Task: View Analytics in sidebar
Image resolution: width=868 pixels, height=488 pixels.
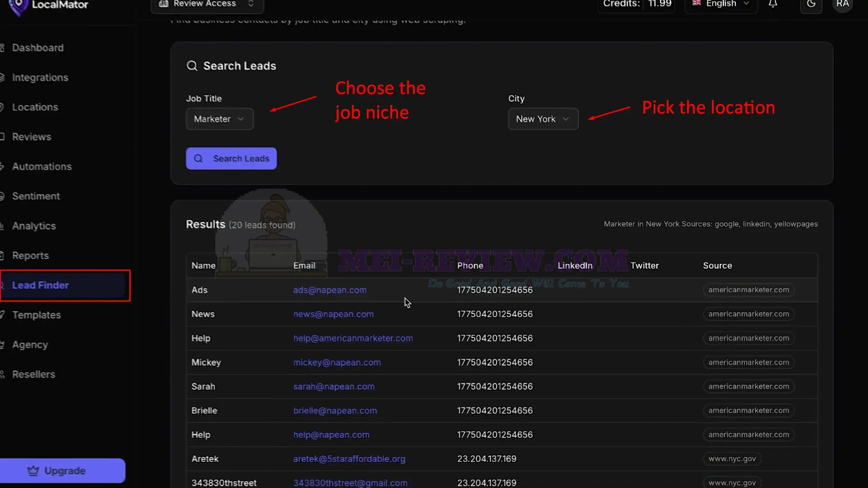Action: (33, 226)
